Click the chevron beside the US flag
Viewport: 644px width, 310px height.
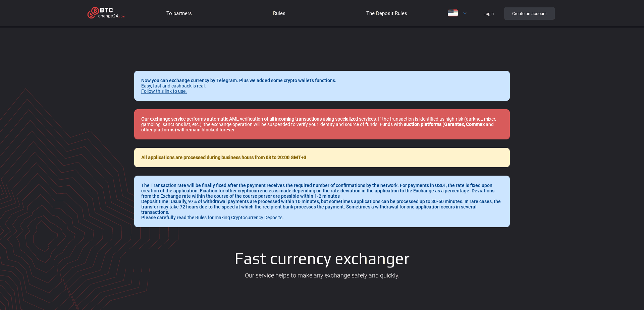pyautogui.click(x=465, y=13)
